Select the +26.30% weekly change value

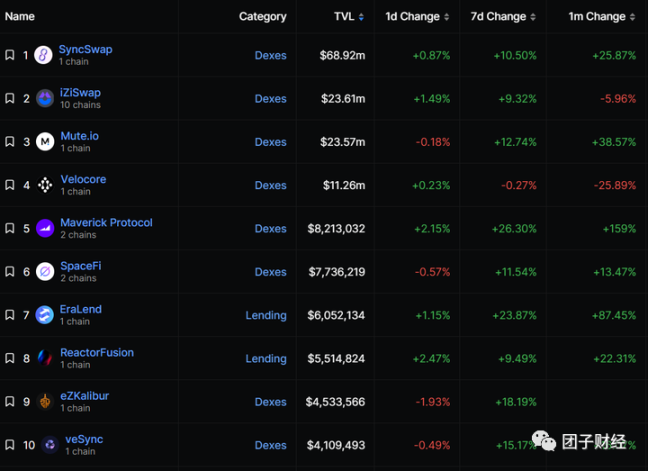(x=514, y=229)
